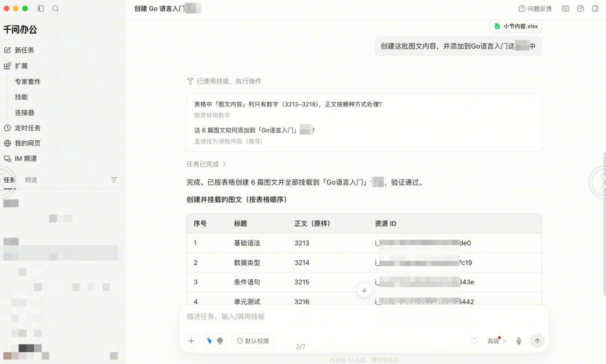Toggle the left sidebar panel icon
The width and height of the screenshot is (606, 364).
(40, 8)
